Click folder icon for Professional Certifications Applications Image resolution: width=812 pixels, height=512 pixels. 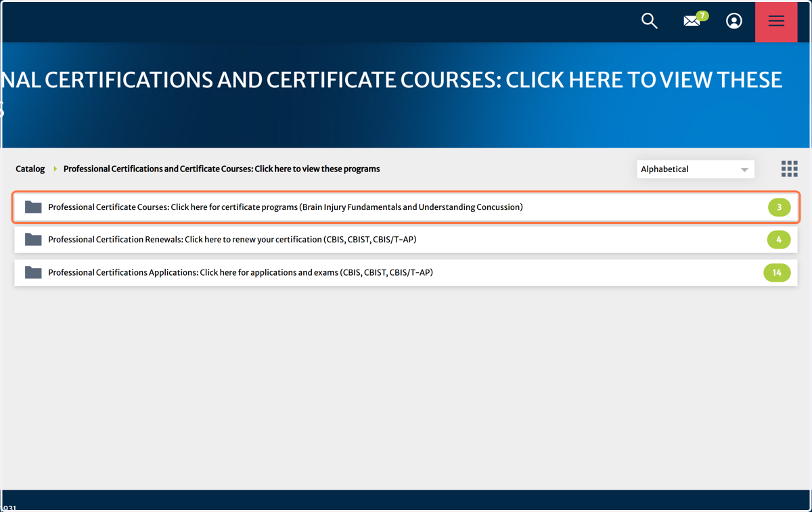pos(33,272)
